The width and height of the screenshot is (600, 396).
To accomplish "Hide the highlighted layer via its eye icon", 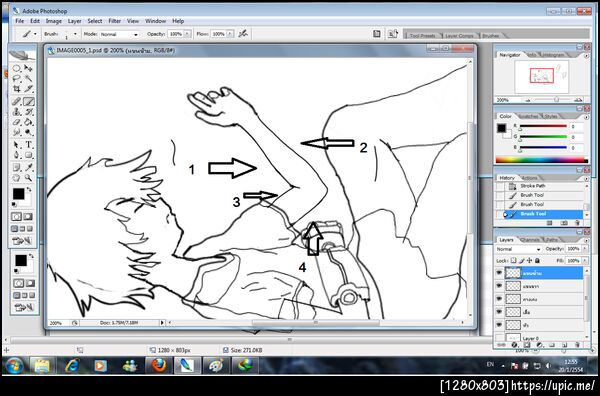I will (x=499, y=273).
